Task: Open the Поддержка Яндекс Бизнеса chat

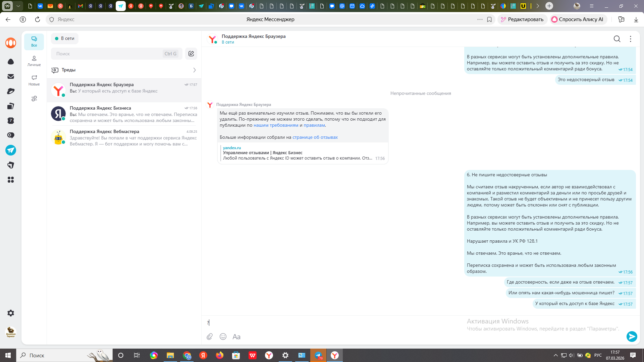Action: pos(124,114)
